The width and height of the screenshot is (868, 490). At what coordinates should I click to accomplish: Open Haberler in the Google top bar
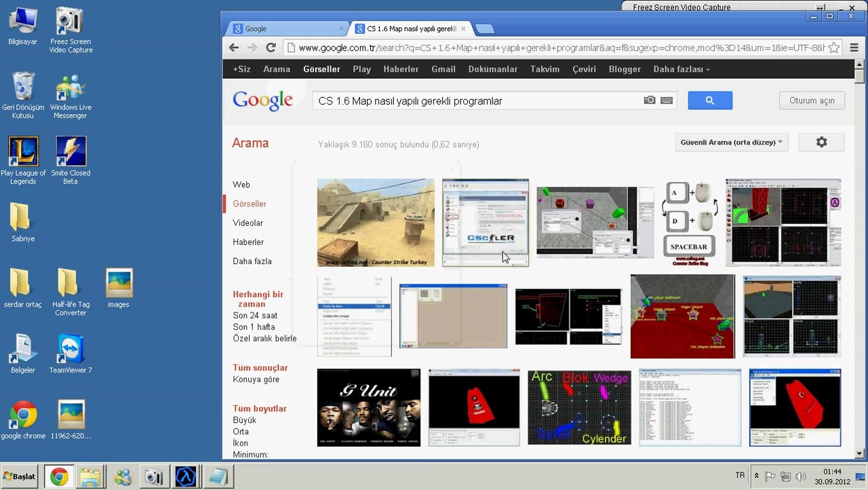tap(401, 69)
